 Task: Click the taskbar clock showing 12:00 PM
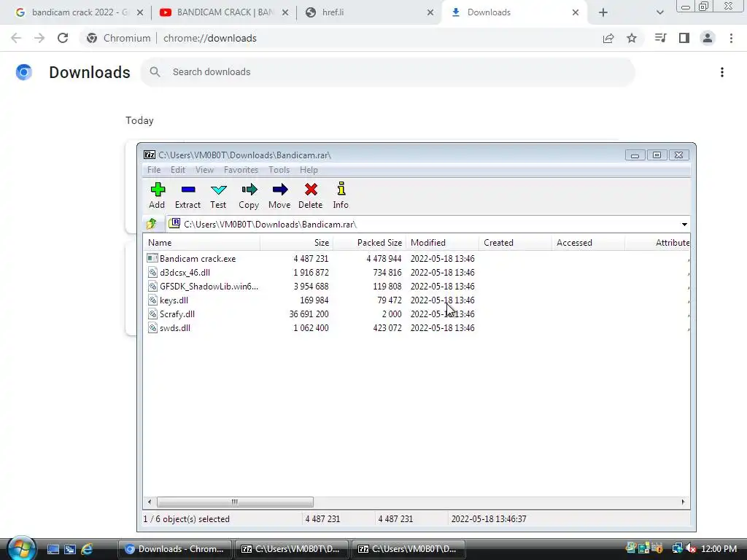tap(719, 548)
